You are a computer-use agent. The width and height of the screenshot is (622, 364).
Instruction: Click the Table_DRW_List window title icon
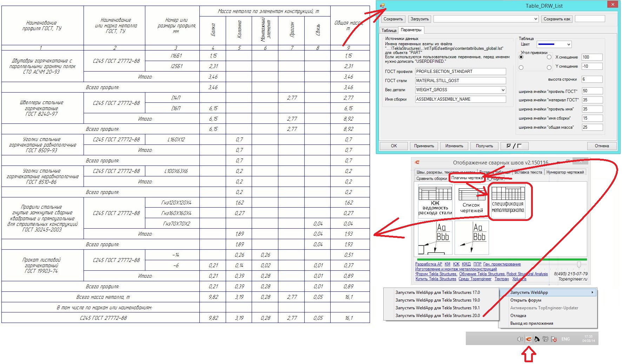coord(382,6)
